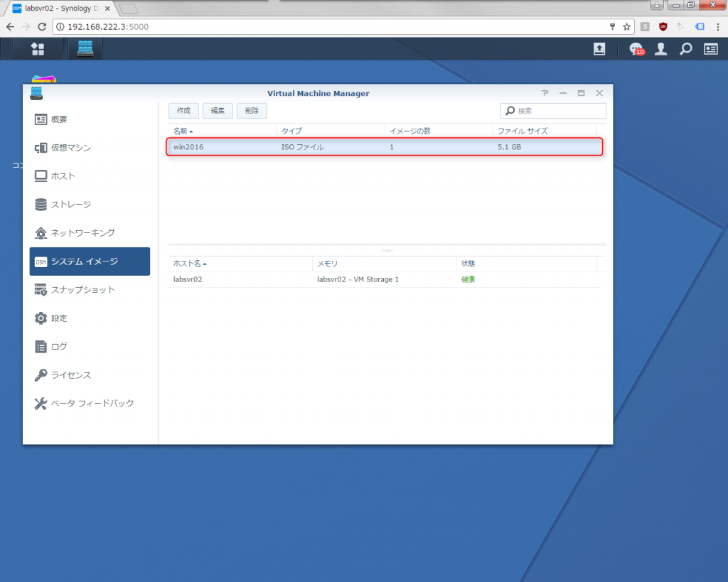Go to 仮想マシン section
Screen dimensions: 728x582
coord(90,148)
